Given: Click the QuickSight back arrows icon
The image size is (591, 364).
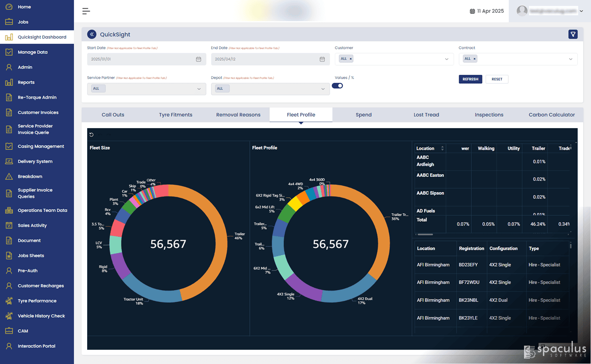Looking at the screenshot, I should click(92, 34).
